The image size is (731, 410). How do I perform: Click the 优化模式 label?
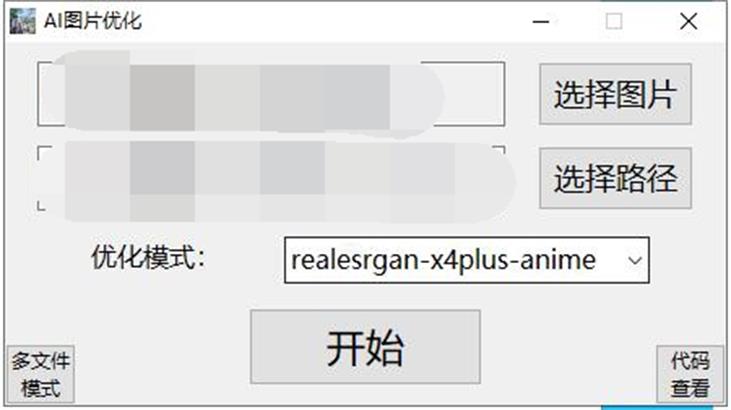click(148, 258)
